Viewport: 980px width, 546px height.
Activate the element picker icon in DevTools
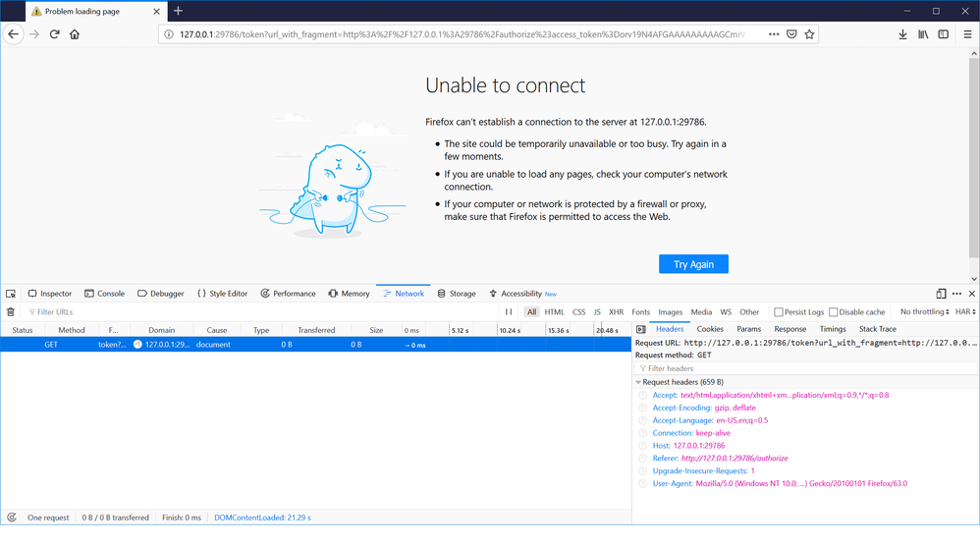click(x=11, y=294)
